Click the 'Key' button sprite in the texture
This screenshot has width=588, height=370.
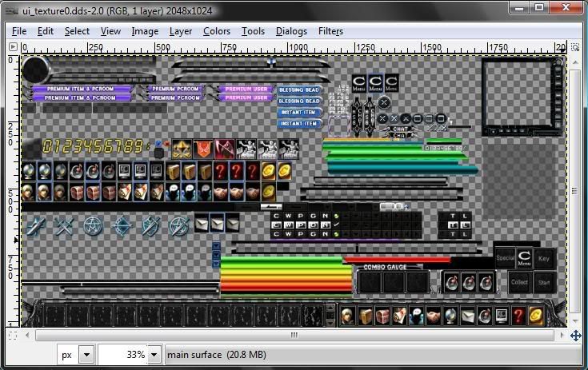pyautogui.click(x=544, y=258)
